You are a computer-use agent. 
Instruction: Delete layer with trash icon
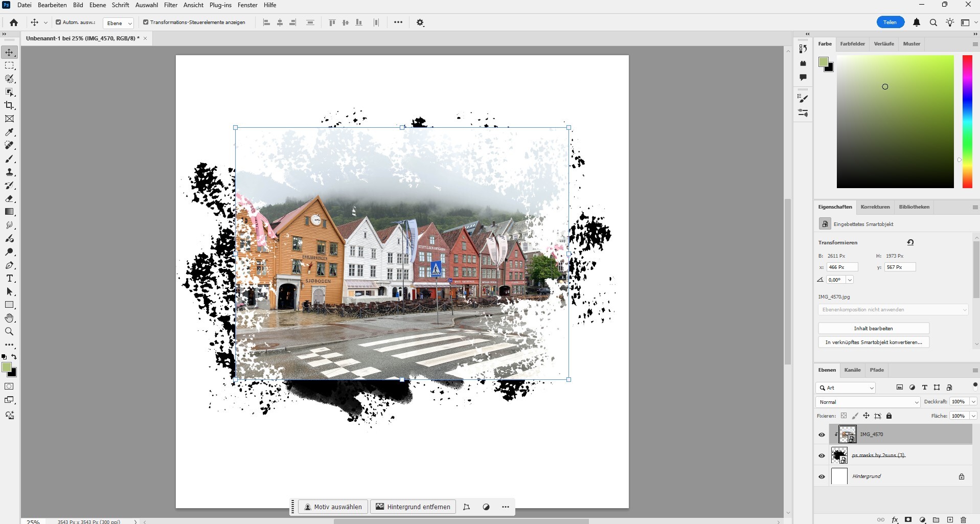[963, 519]
